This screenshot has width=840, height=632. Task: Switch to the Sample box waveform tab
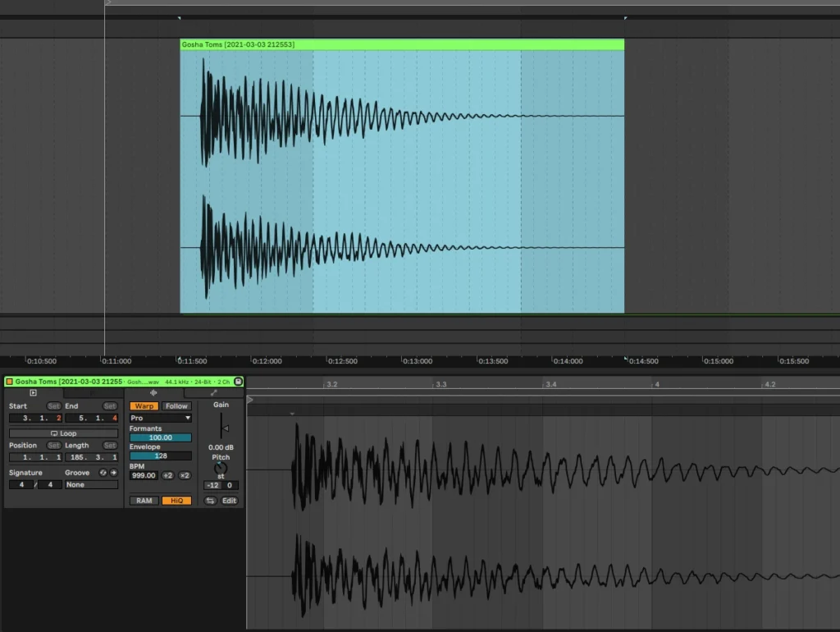click(x=154, y=392)
